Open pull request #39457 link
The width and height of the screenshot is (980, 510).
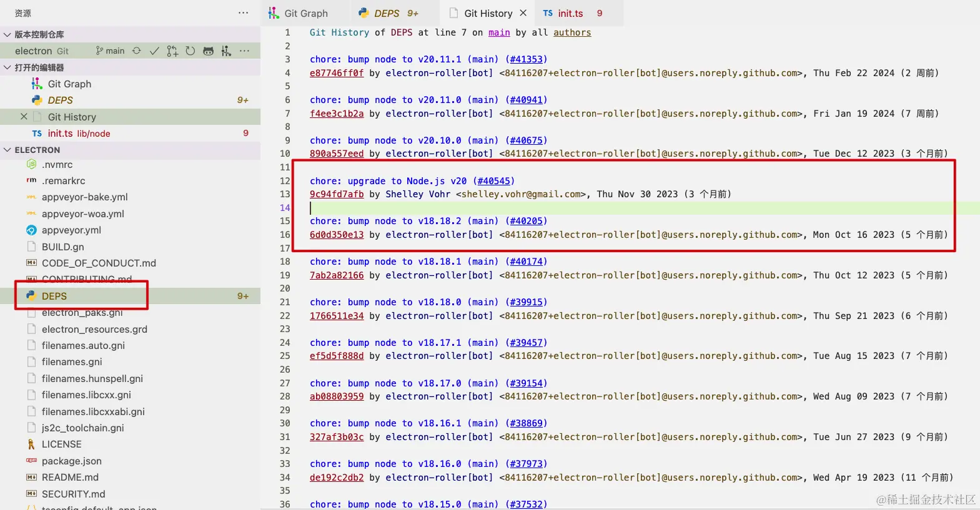(x=527, y=343)
